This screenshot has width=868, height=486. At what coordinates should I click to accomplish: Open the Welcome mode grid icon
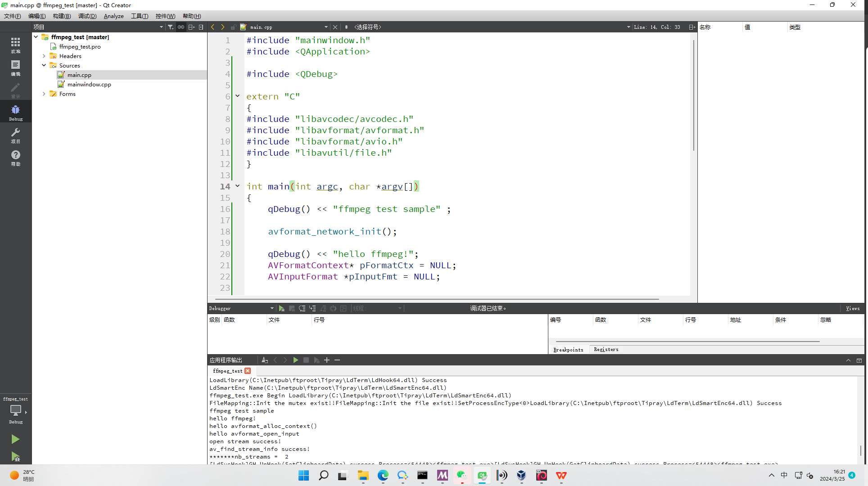(x=16, y=44)
